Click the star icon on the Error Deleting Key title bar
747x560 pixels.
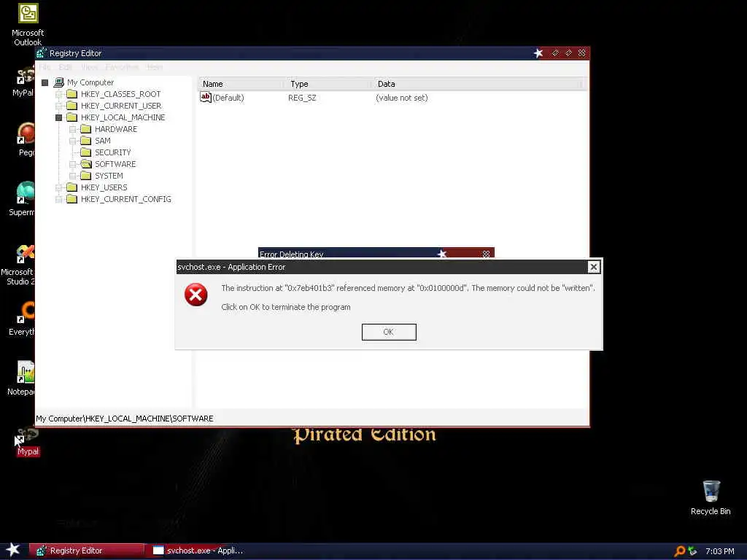tap(442, 254)
